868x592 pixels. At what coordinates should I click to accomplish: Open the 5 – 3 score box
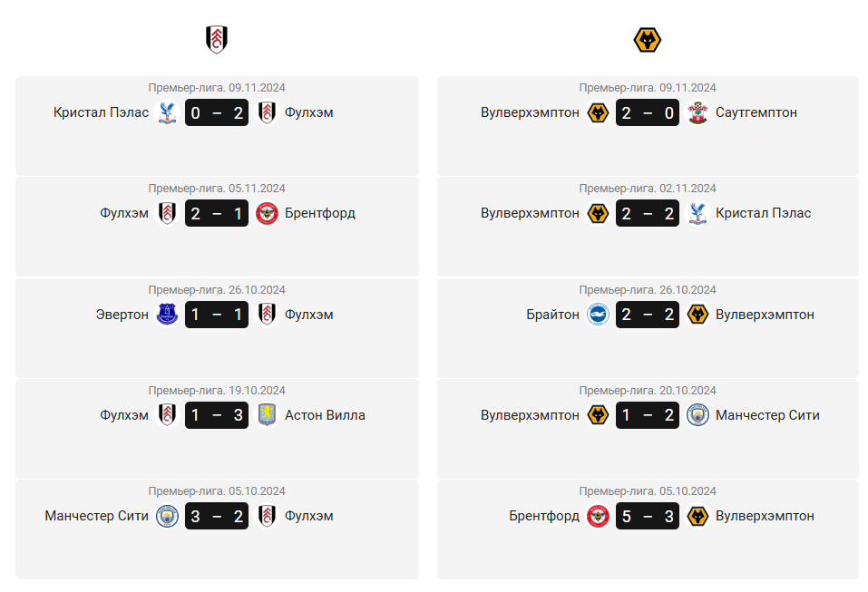point(648,516)
